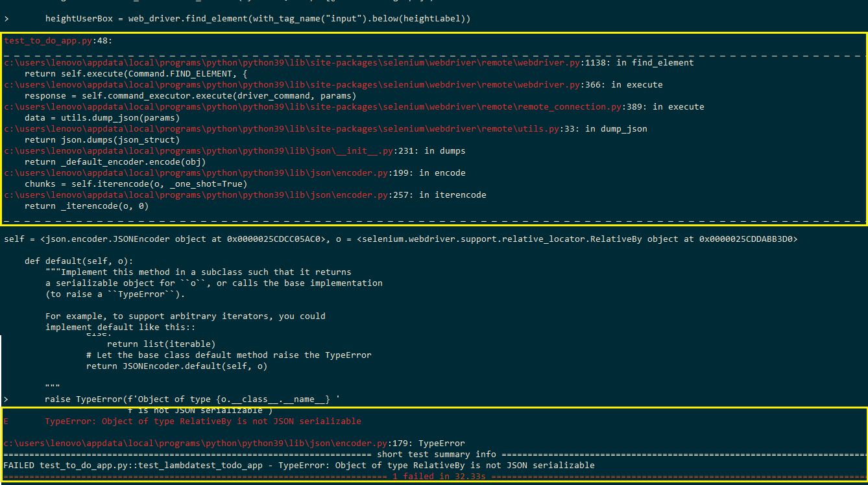The height and width of the screenshot is (485, 868).
Task: Select the "response = self.command_executor.execute" line
Action: coord(190,96)
